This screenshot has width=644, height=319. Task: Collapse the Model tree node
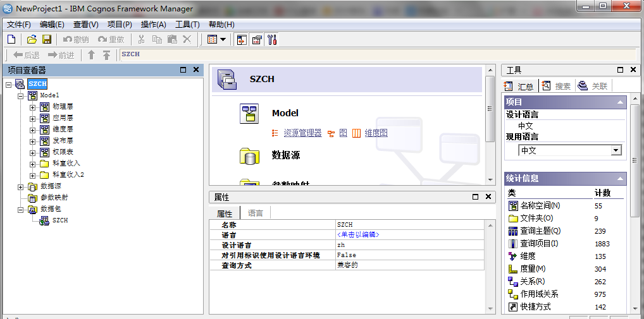click(x=20, y=95)
